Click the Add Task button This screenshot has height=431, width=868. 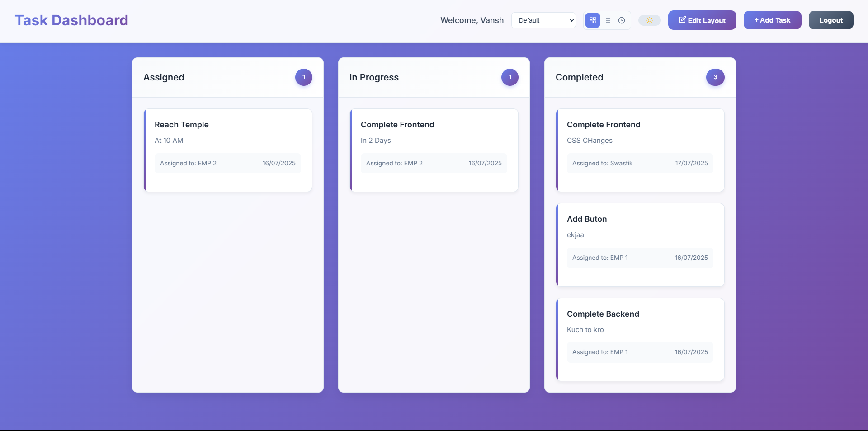[772, 20]
